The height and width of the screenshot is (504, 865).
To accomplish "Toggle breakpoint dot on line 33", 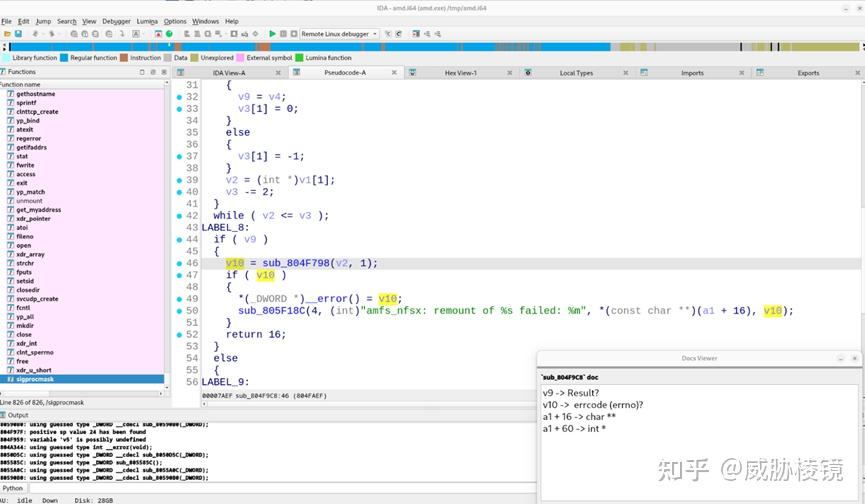I will point(179,109).
